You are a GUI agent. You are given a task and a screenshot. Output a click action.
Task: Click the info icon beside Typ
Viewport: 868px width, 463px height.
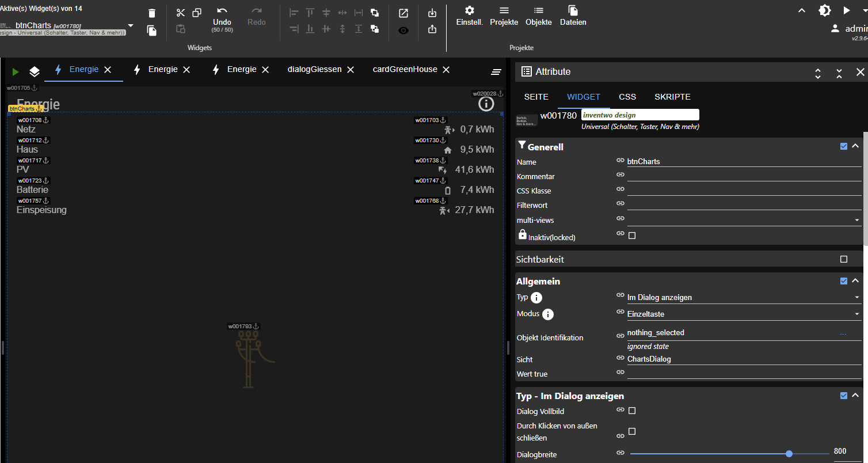pyautogui.click(x=536, y=298)
